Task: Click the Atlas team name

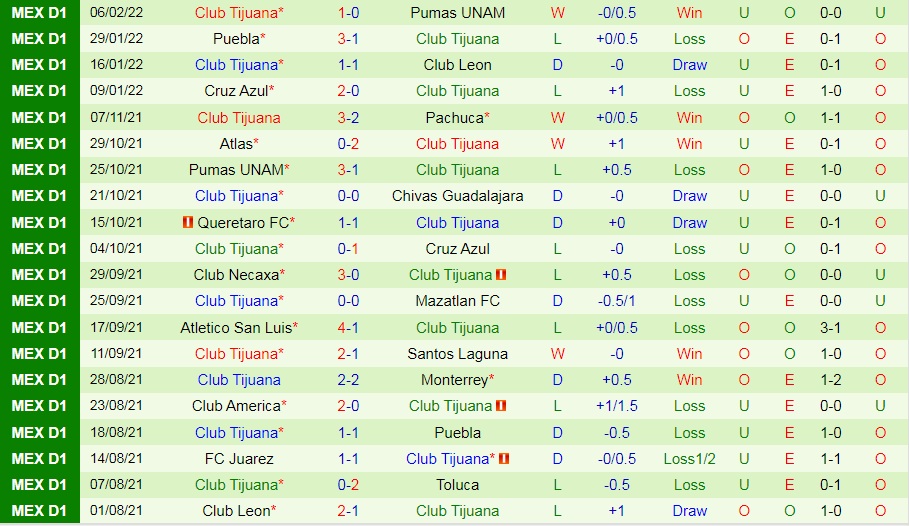Action: point(236,143)
